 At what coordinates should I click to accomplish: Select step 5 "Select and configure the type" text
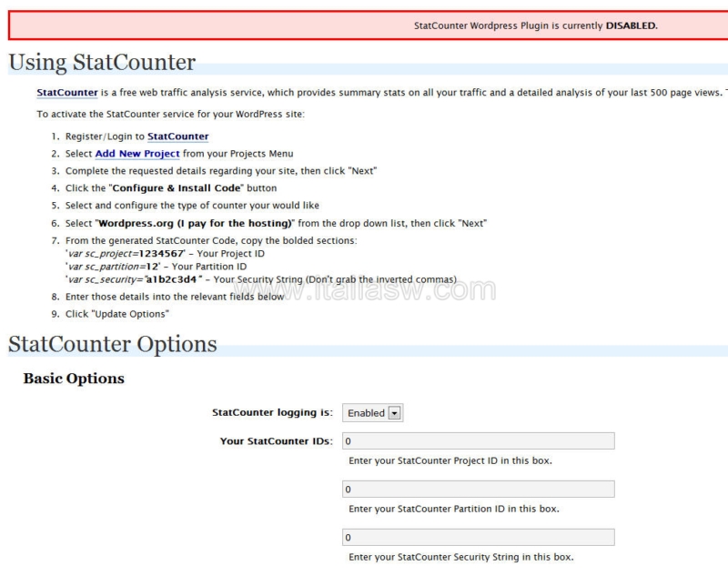click(192, 205)
